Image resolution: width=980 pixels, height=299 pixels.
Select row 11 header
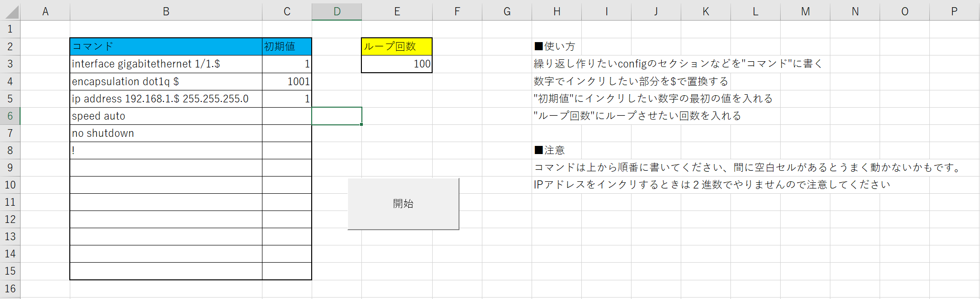pos(10,202)
